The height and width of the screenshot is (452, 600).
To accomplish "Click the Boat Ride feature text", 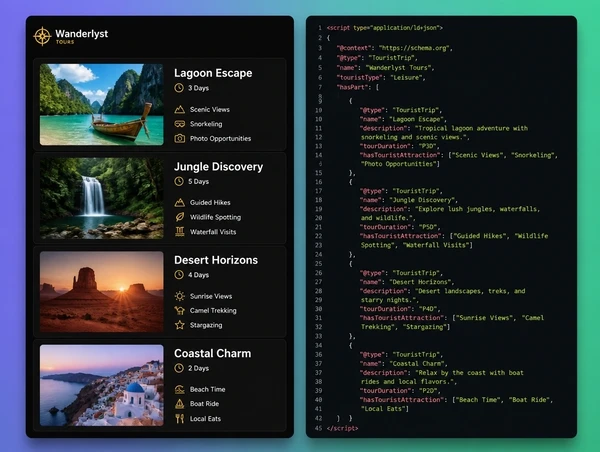I will [204, 404].
